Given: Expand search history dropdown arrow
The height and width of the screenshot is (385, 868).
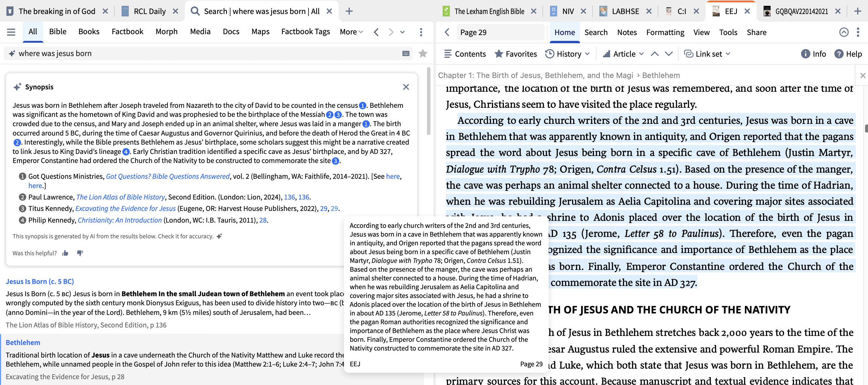Looking at the screenshot, I should click(x=402, y=32).
